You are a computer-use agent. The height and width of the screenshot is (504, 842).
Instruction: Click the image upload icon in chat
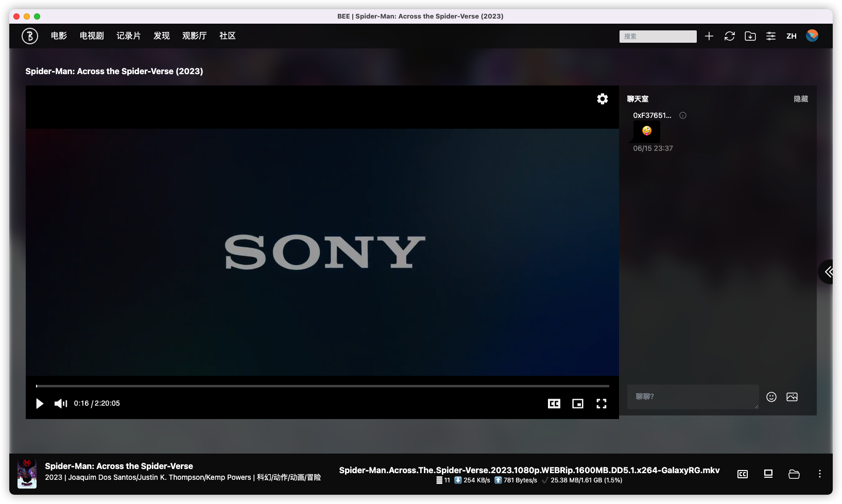[792, 396]
